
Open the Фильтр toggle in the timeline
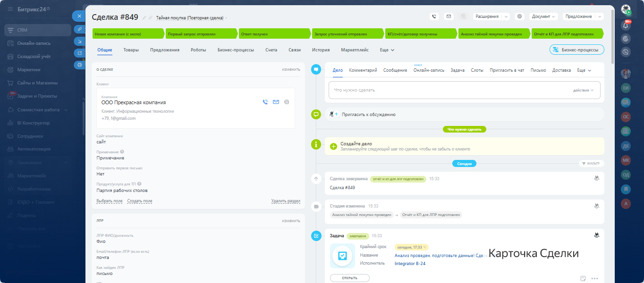click(x=591, y=164)
